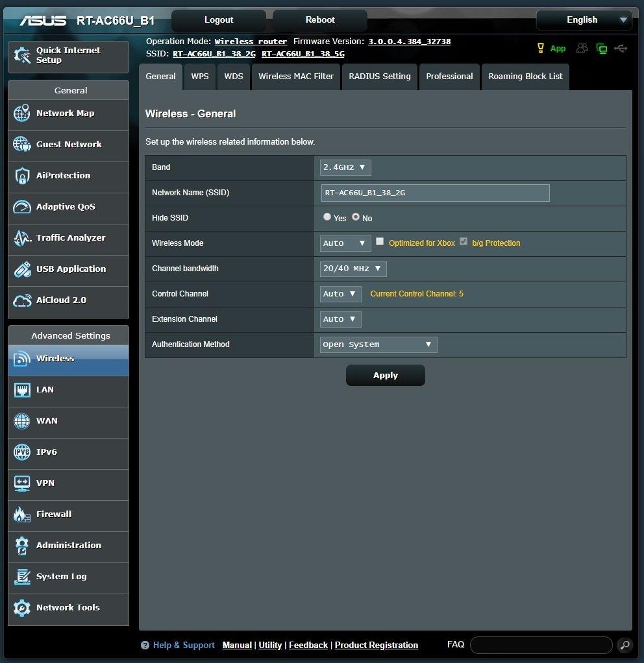
Task: Open the Extension Channel dropdown
Action: (341, 320)
